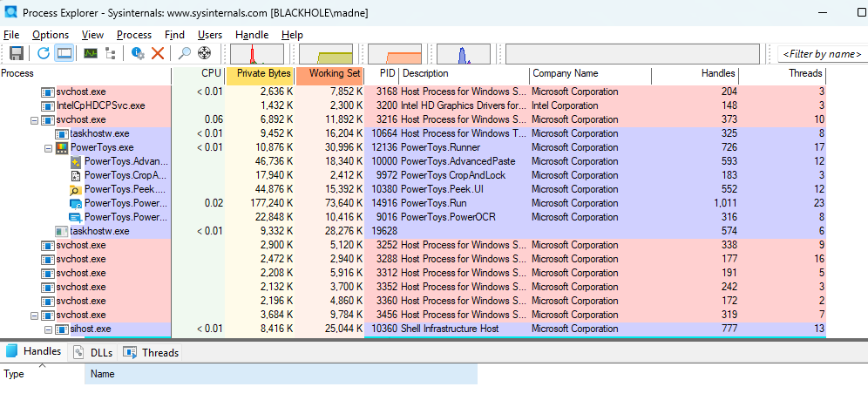Sort lower pane by Name column
This screenshot has height=414, width=868.
(281, 374)
